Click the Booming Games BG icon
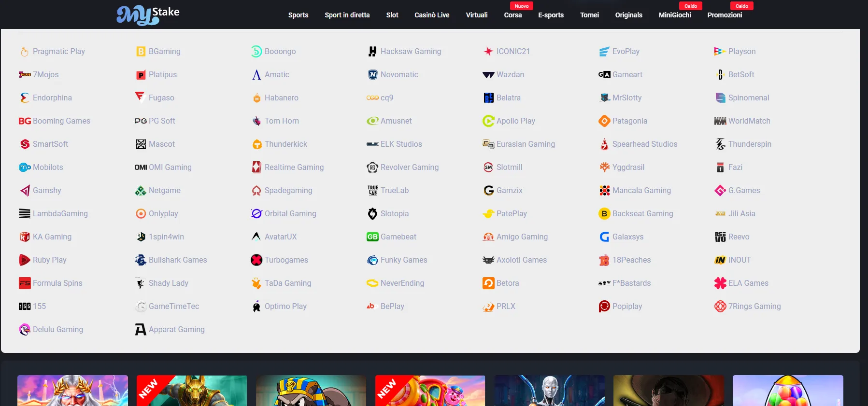Viewport: 868px width, 406px height. pos(25,121)
